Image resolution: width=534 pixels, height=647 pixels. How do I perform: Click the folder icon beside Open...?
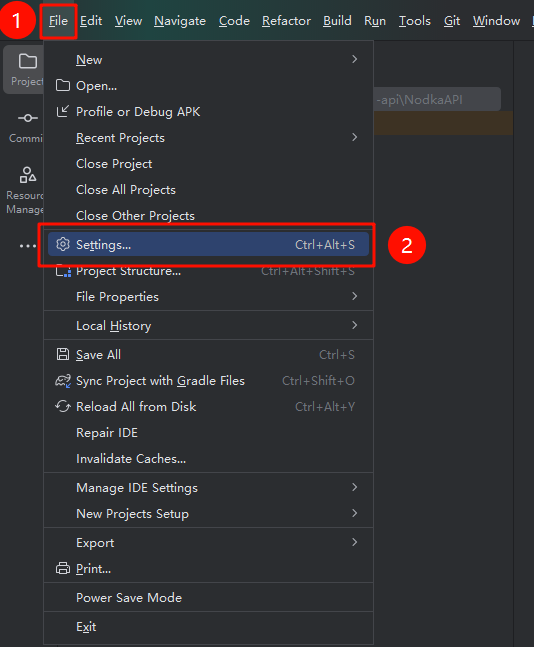pos(63,85)
